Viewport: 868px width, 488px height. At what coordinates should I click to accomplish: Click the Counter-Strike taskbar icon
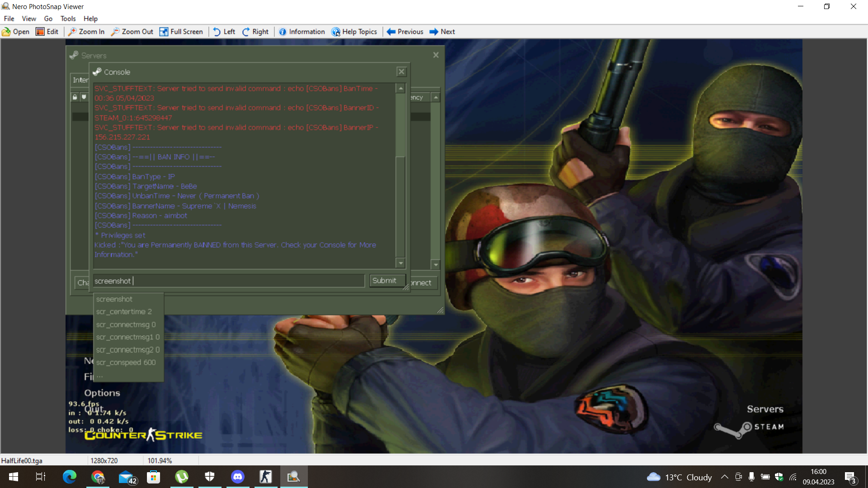[x=266, y=477]
